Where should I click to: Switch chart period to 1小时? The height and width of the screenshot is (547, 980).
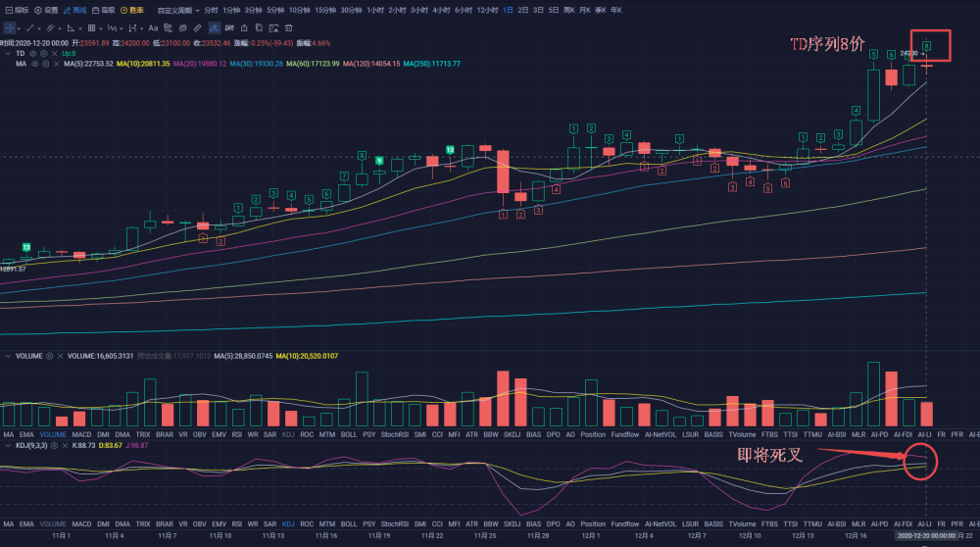point(375,10)
